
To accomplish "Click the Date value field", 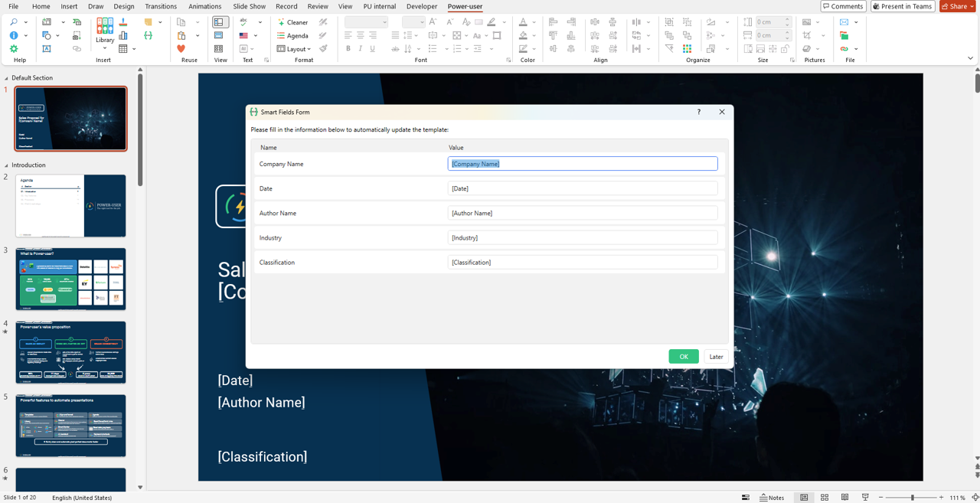I will click(x=583, y=188).
